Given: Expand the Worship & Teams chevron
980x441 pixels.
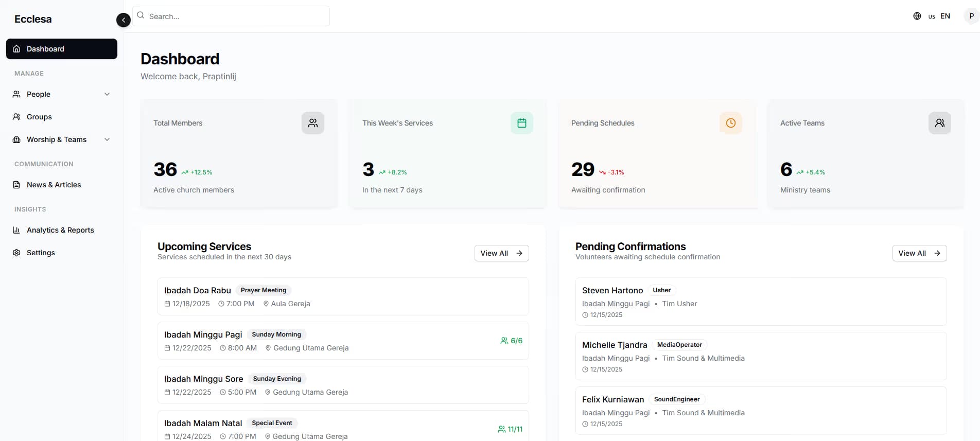Looking at the screenshot, I should (x=107, y=139).
